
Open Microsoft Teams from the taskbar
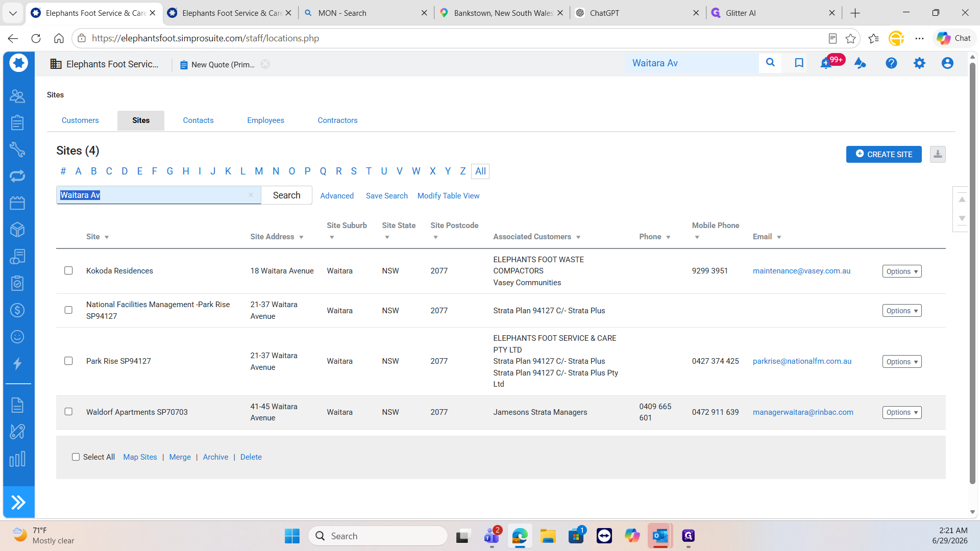tap(492, 536)
